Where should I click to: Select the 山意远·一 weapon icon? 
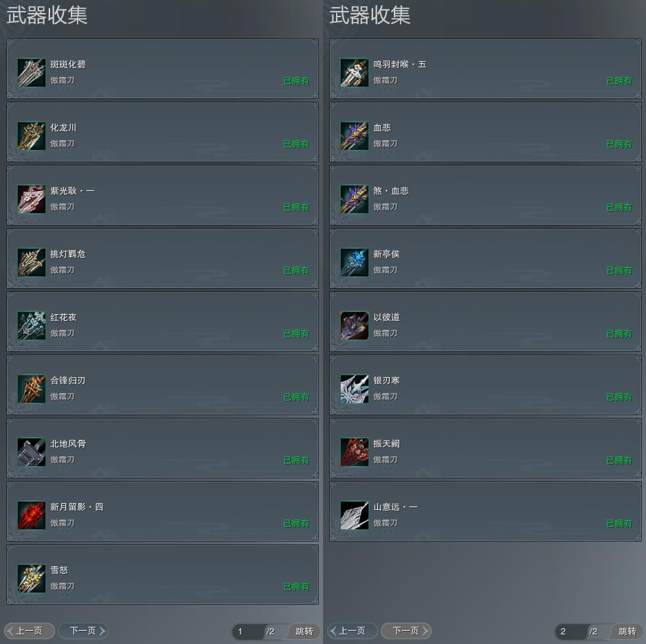pyautogui.click(x=355, y=515)
